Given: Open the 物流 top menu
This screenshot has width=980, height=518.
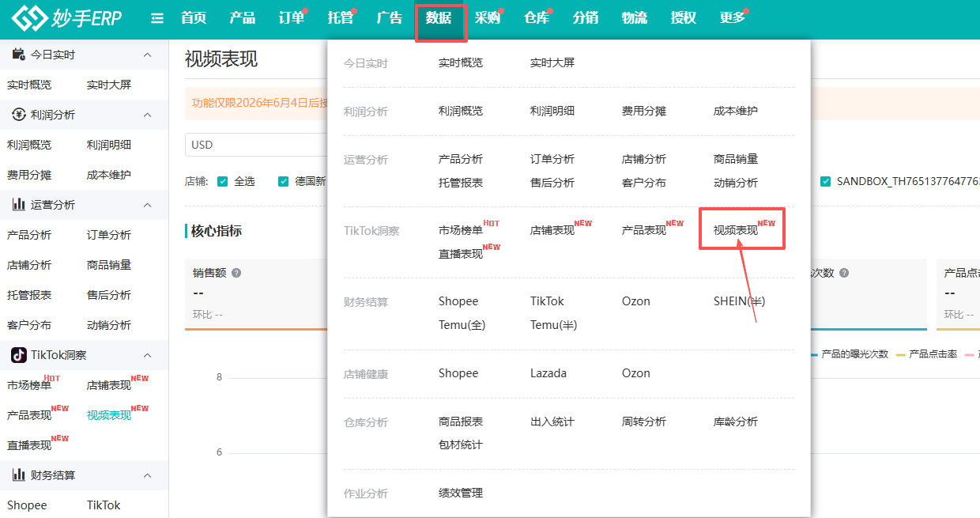Looking at the screenshot, I should (x=635, y=17).
